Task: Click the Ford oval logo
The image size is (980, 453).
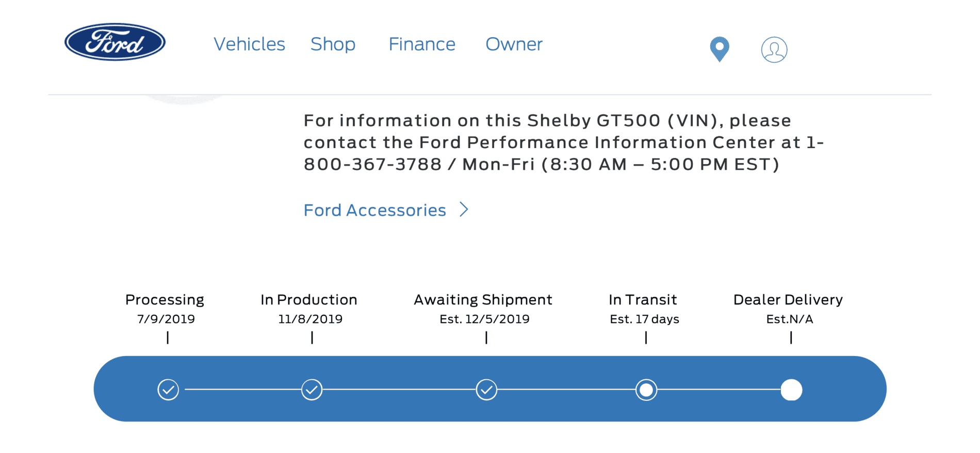Action: tap(115, 42)
